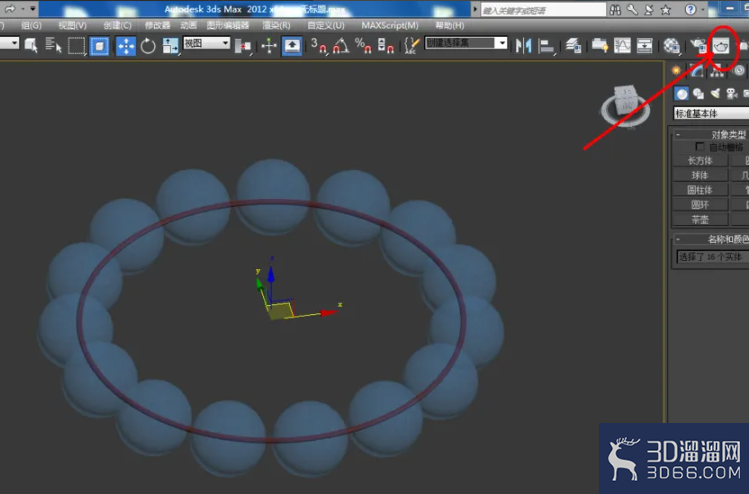Toggle Window/Crossing selection mode

pyautogui.click(x=99, y=46)
